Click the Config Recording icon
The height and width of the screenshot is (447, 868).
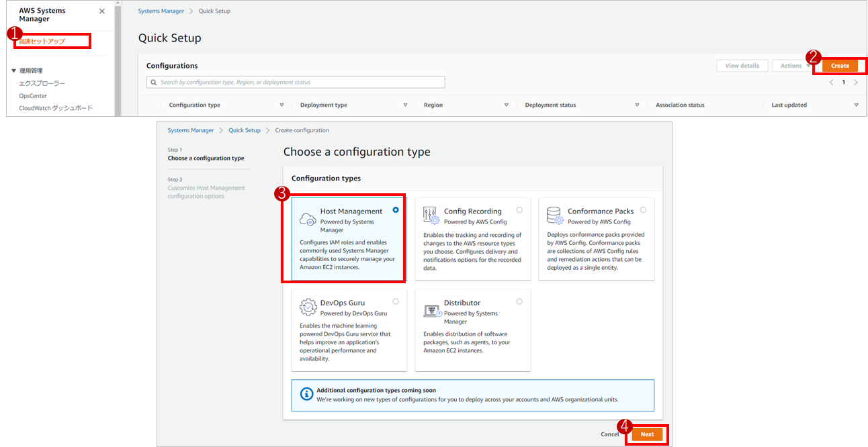click(431, 215)
